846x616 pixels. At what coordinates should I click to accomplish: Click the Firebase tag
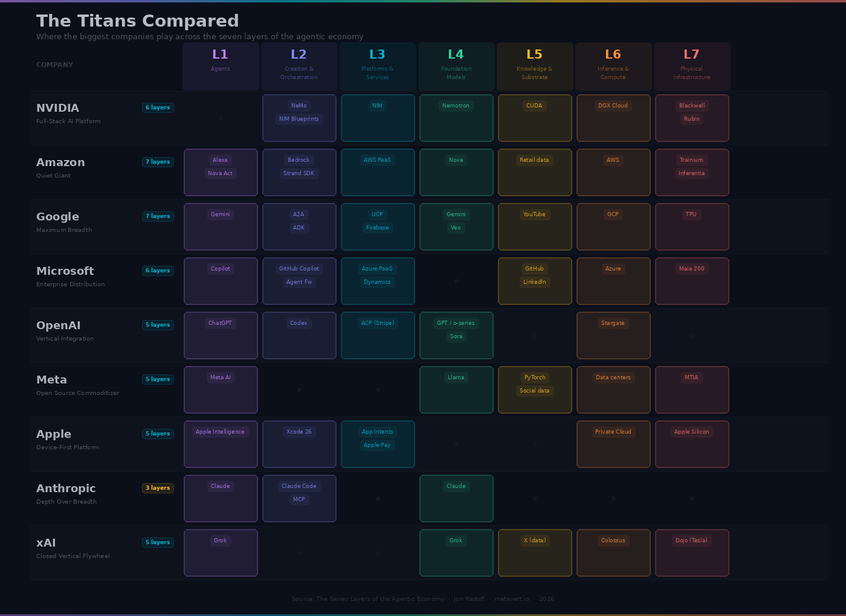click(378, 228)
